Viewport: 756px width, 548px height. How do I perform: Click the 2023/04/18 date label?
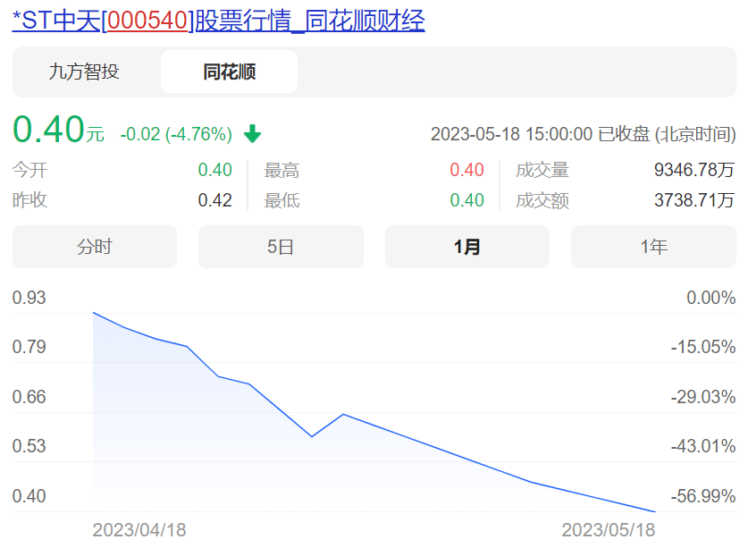139,528
